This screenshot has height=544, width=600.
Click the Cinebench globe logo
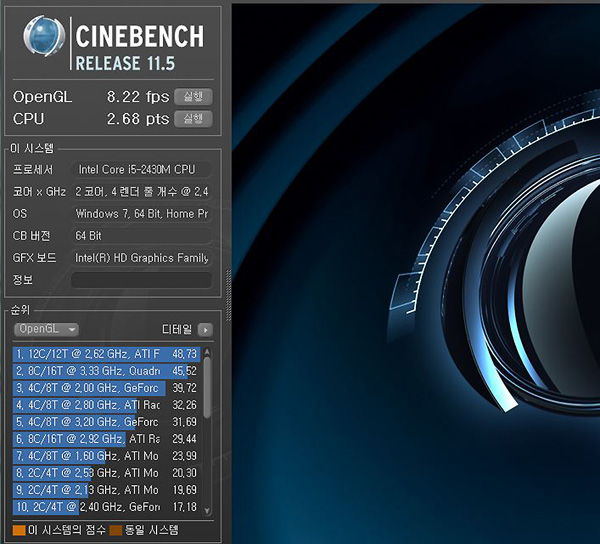click(44, 36)
